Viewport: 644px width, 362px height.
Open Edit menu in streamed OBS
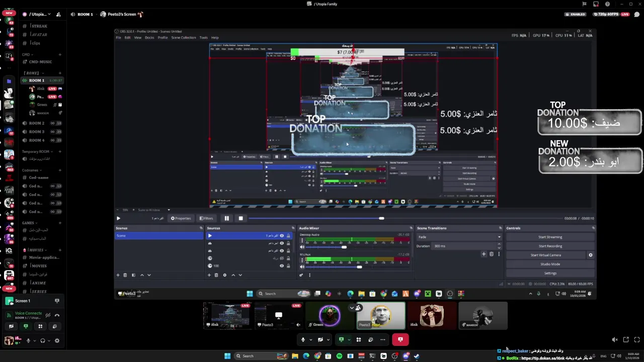128,38
